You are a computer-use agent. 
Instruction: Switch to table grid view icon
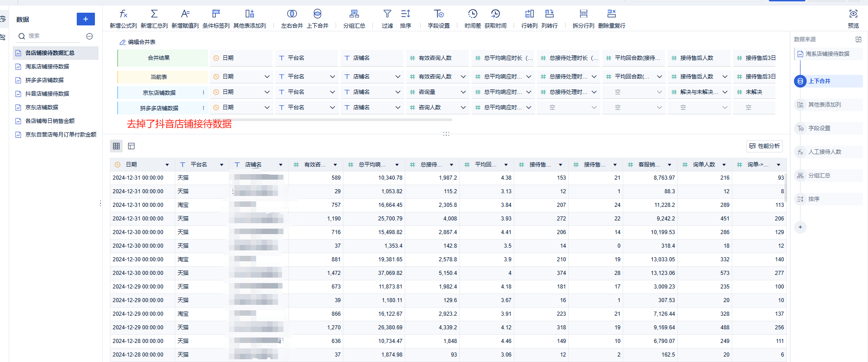(116, 146)
